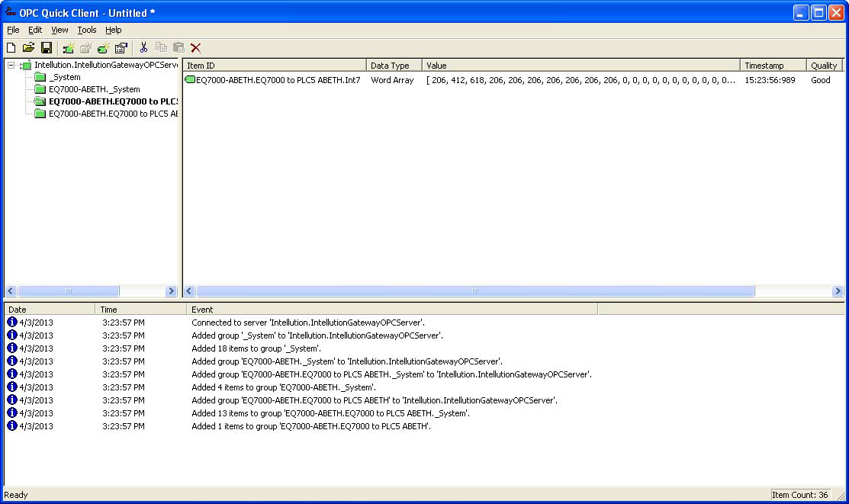This screenshot has height=504, width=849.
Task: Open the File menu
Action: tap(13, 30)
